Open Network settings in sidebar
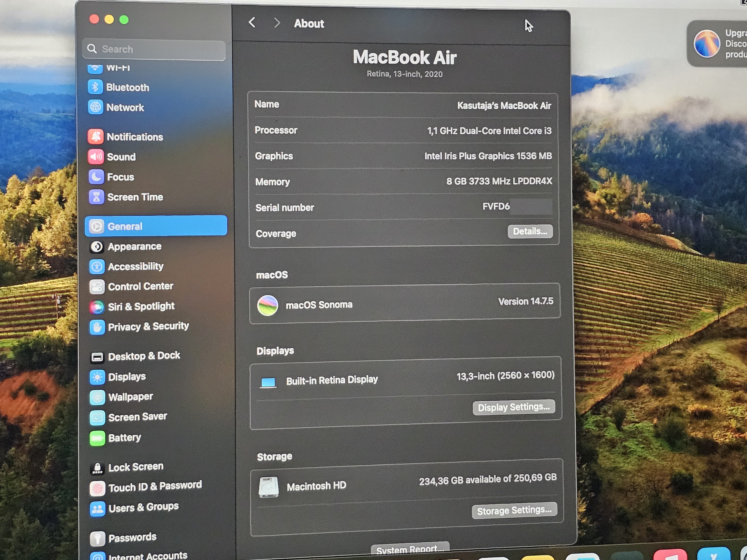This screenshot has height=560, width=747. click(116, 107)
